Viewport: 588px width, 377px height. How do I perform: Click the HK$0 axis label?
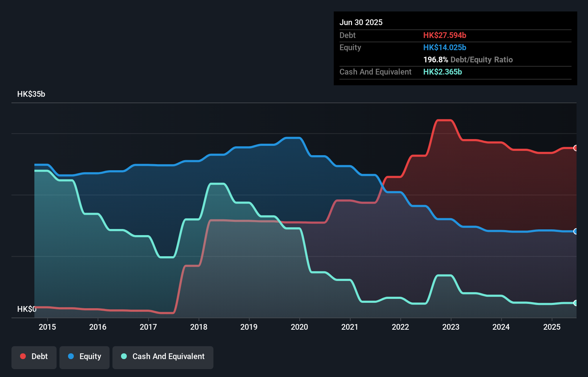(27, 309)
